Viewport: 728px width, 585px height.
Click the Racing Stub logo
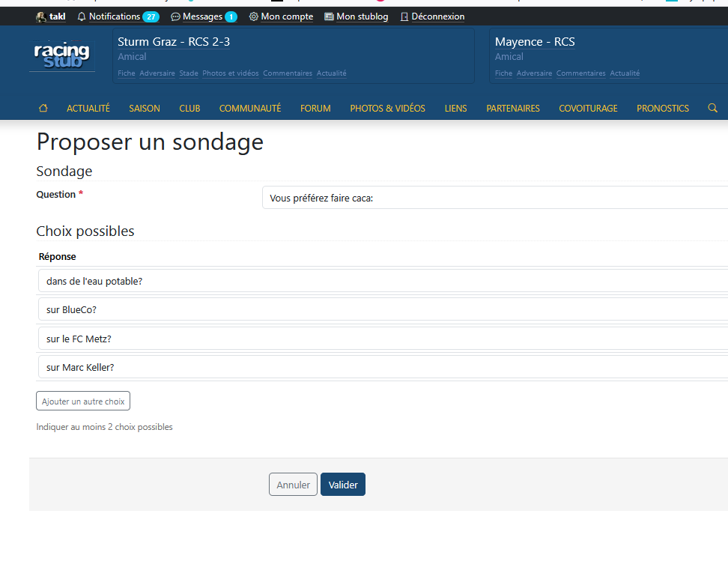click(x=62, y=55)
